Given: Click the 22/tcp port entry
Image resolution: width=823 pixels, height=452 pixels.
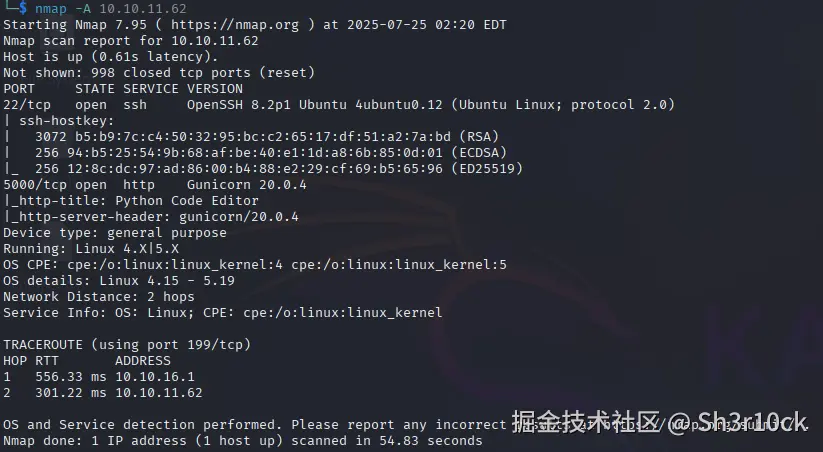Looking at the screenshot, I should [27, 104].
